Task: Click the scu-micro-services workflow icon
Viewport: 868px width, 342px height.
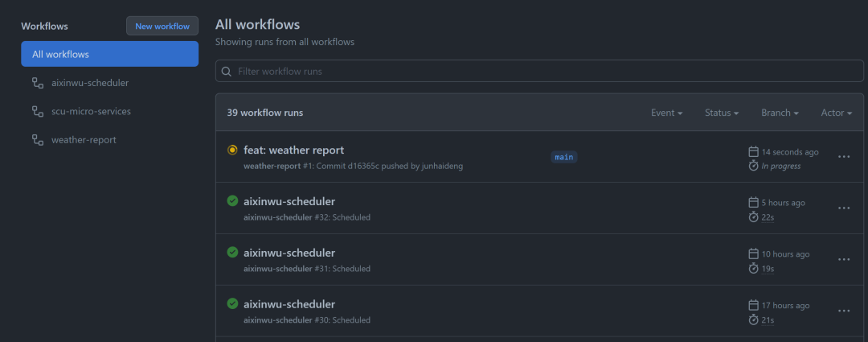Action: pos(37,111)
